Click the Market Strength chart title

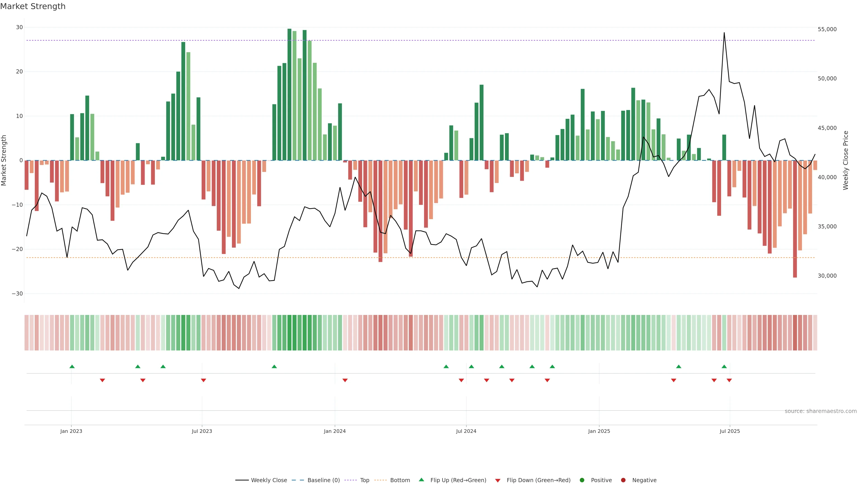33,6
